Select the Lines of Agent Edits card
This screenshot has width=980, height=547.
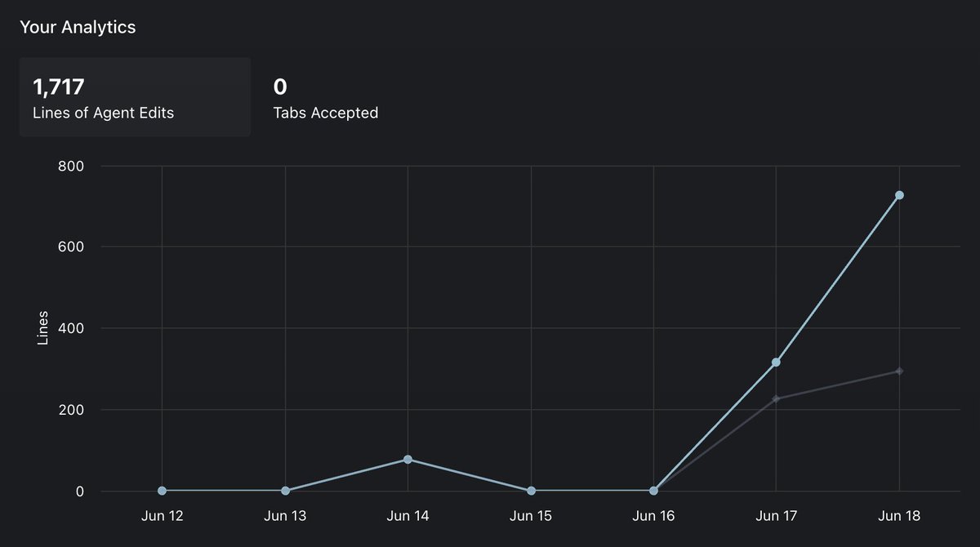[135, 97]
